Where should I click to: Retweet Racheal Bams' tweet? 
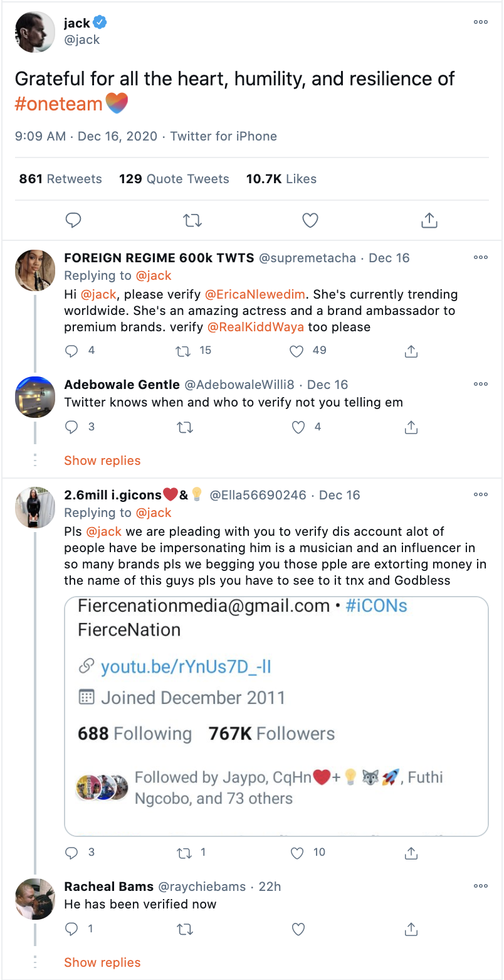185,929
